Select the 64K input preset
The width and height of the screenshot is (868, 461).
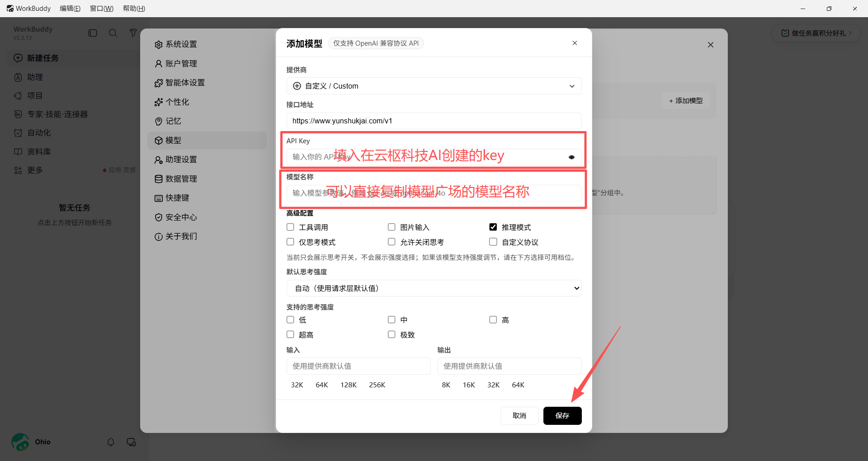coord(322,385)
